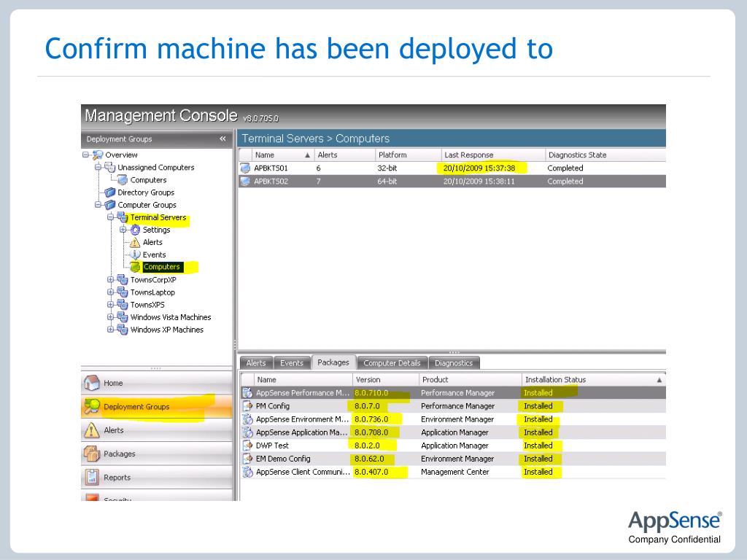Click the AppSense Client Communications package icon
747x560 pixels.
click(248, 472)
